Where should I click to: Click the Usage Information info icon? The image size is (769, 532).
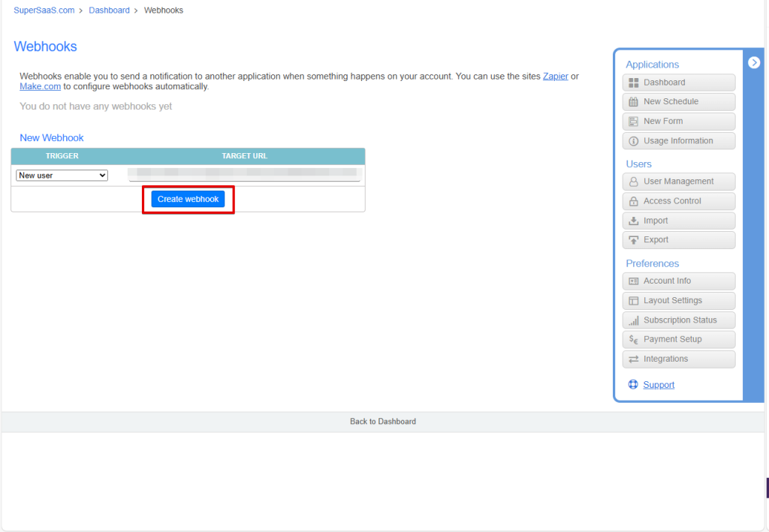633,141
